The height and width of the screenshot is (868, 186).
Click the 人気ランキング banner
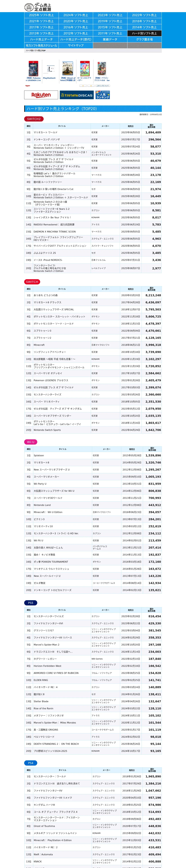[103, 95]
